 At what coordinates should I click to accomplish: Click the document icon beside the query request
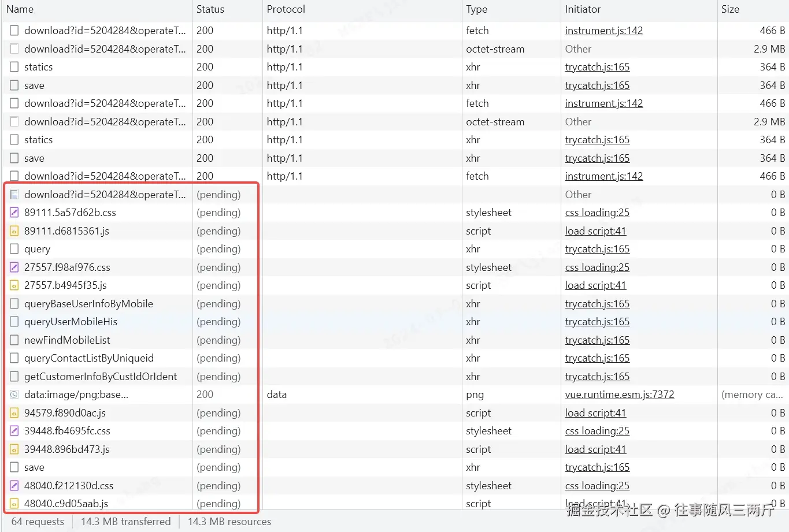(x=14, y=249)
